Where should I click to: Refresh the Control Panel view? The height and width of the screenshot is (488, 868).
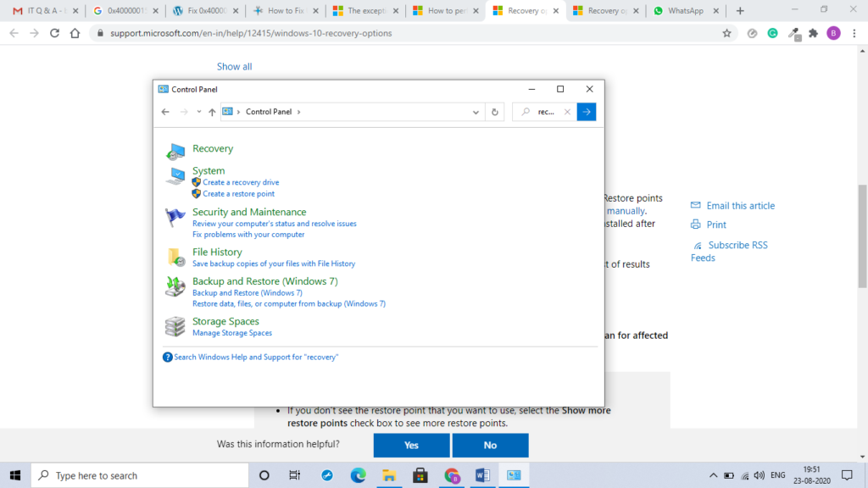tap(494, 111)
